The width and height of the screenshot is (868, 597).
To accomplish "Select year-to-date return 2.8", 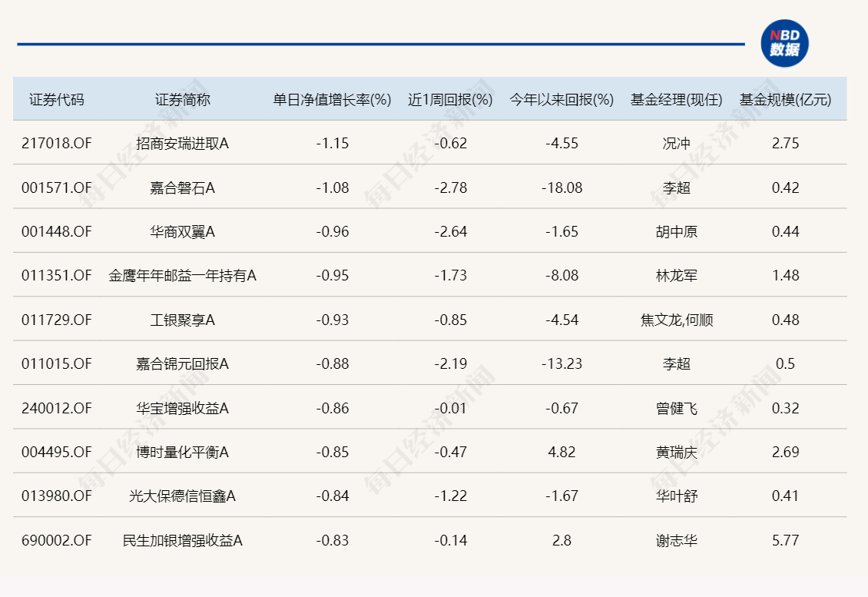I will point(562,540).
